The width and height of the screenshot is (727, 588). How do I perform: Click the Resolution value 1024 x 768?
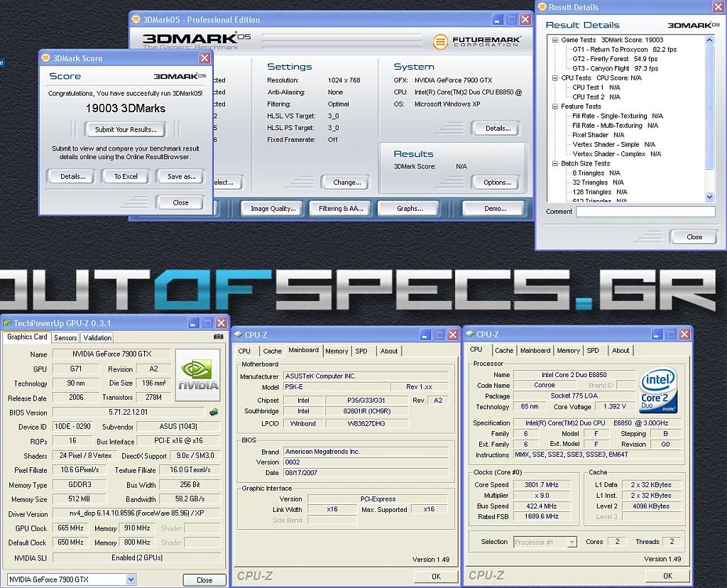[344, 80]
